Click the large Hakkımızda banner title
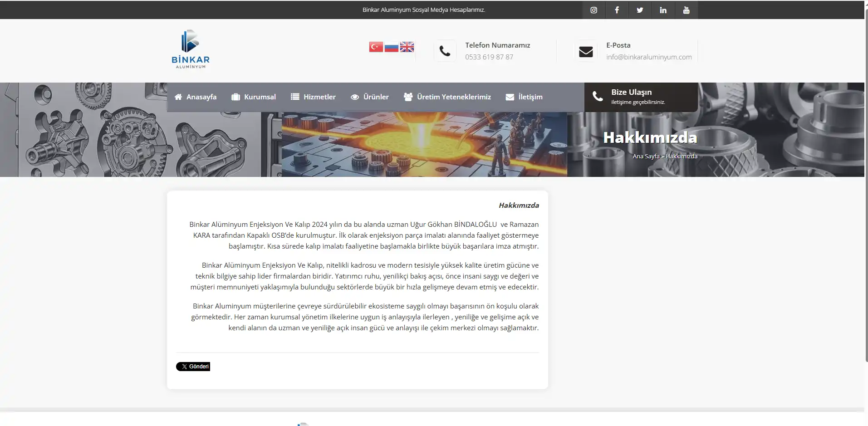 pyautogui.click(x=650, y=137)
